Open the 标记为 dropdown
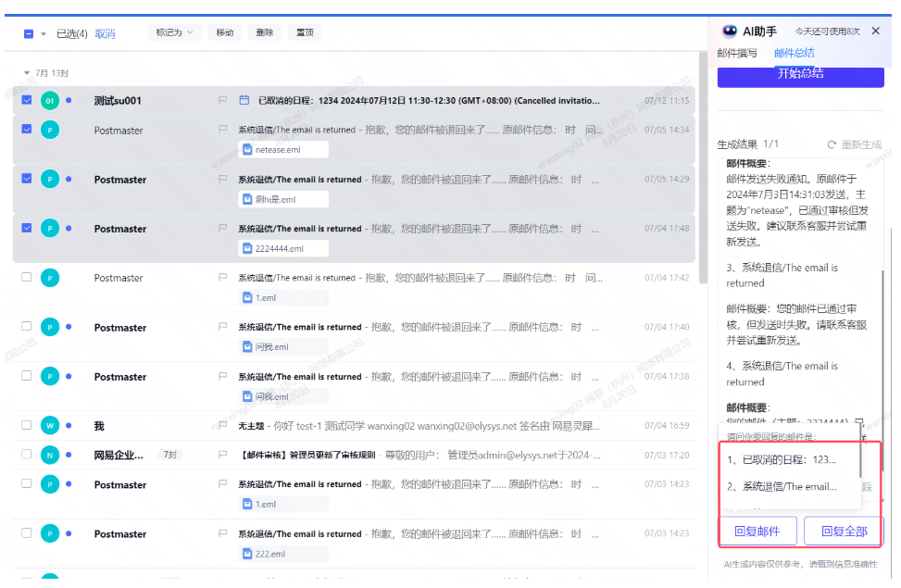 [174, 32]
